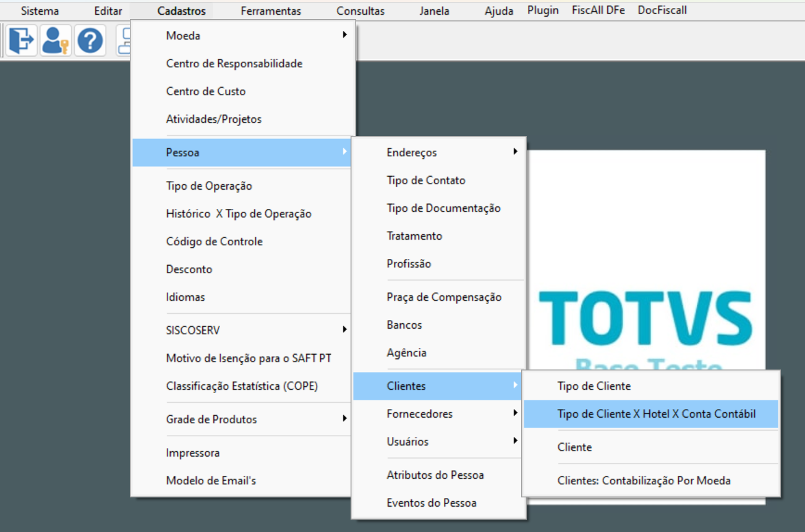
Task: Choose Tipo de Cliente X Hotel X Conta Contábil
Action: [x=651, y=414]
